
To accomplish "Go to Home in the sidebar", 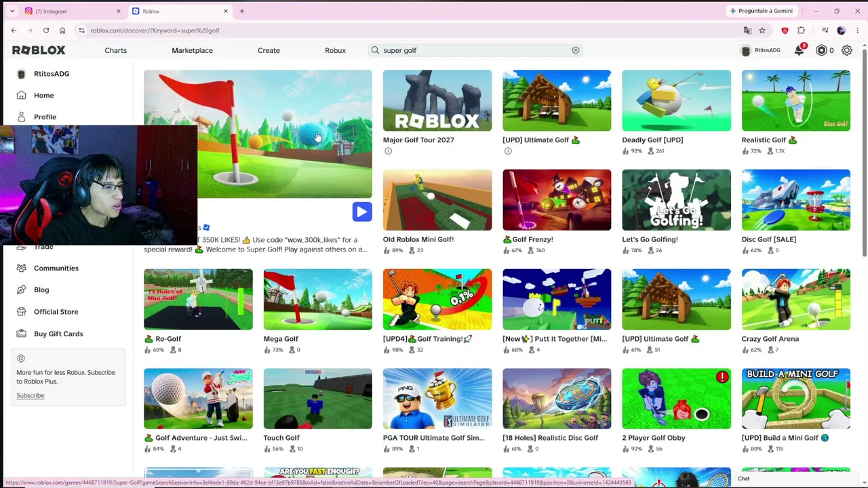I will (43, 96).
